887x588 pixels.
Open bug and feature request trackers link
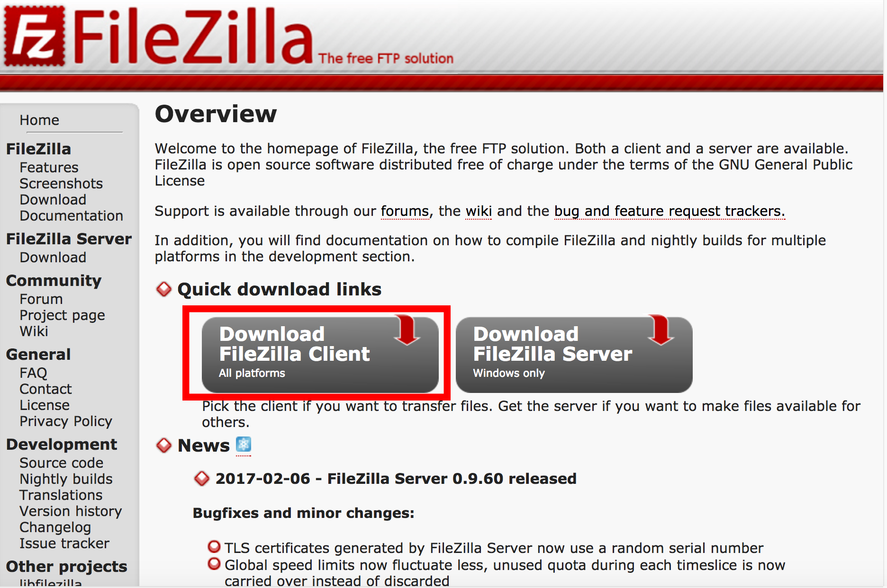pyautogui.click(x=670, y=211)
